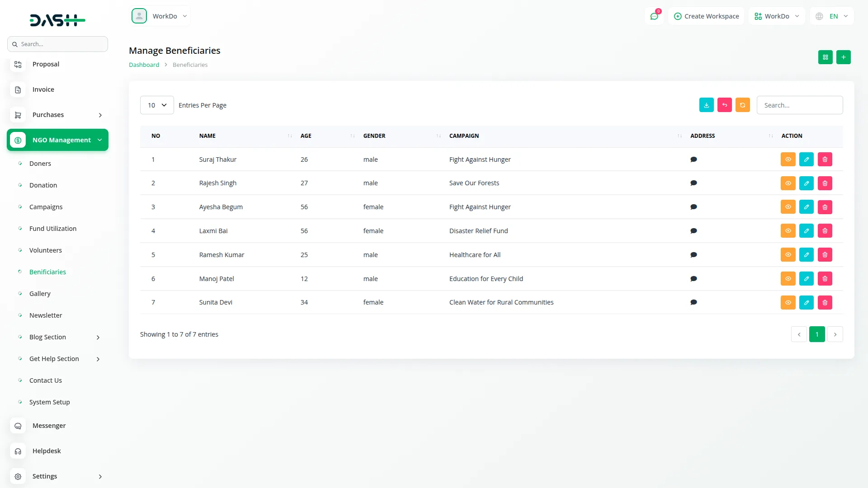Click the green plus create beneficiary button

click(x=843, y=57)
